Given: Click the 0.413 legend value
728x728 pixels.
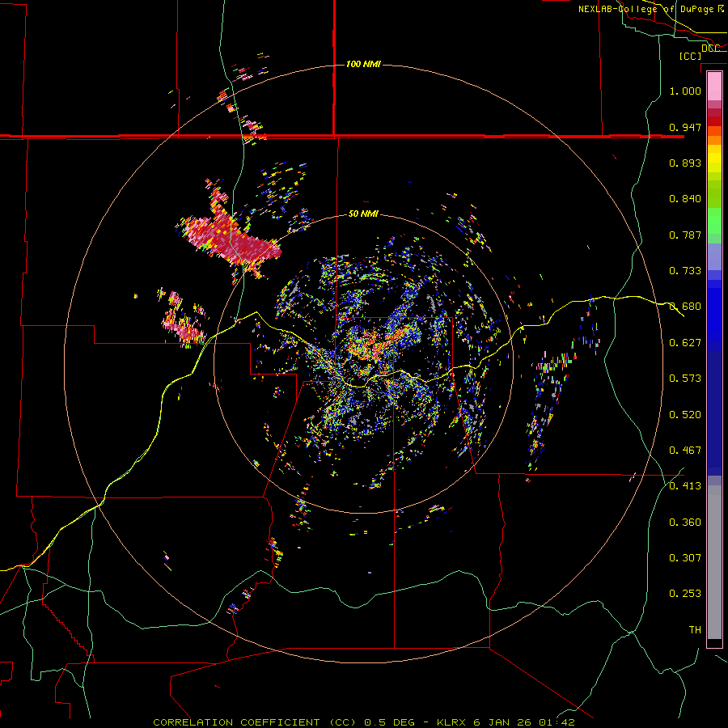Looking at the screenshot, I should pos(685,485).
